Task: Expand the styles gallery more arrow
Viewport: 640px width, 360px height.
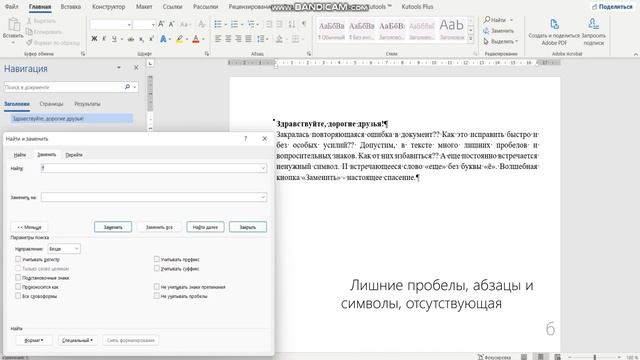Action: pos(471,39)
